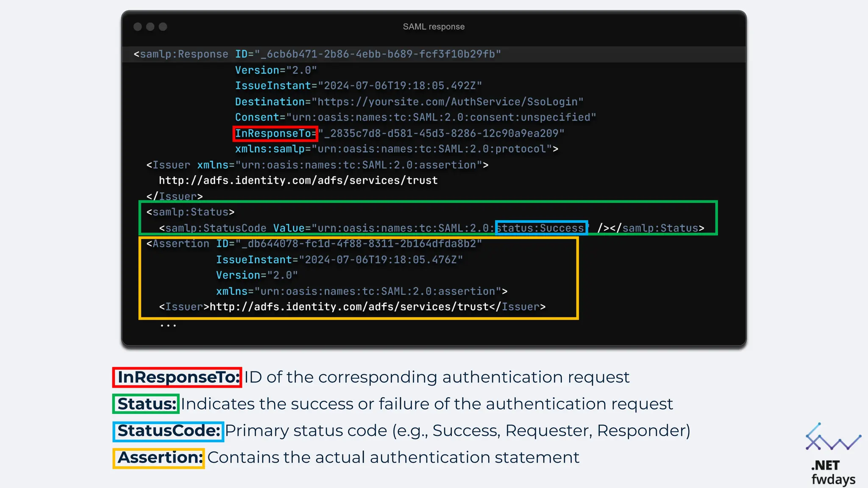Click the Assertion IssueInstant ending 05.476Z
This screenshot has width=868, height=488.
coord(339,260)
